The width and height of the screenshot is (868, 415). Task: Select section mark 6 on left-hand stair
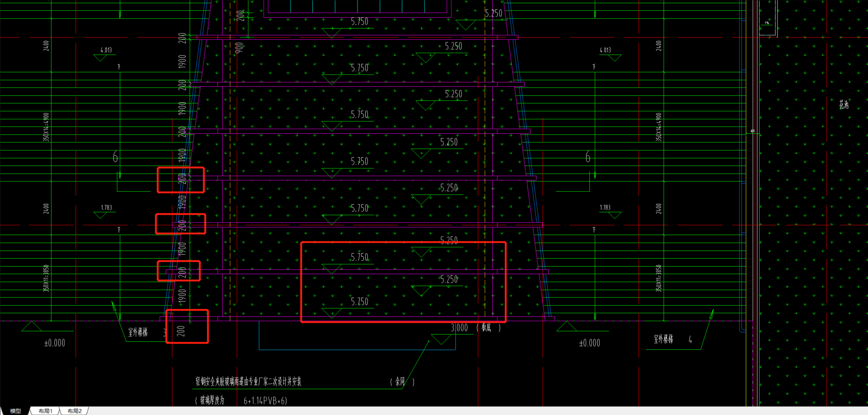click(115, 157)
